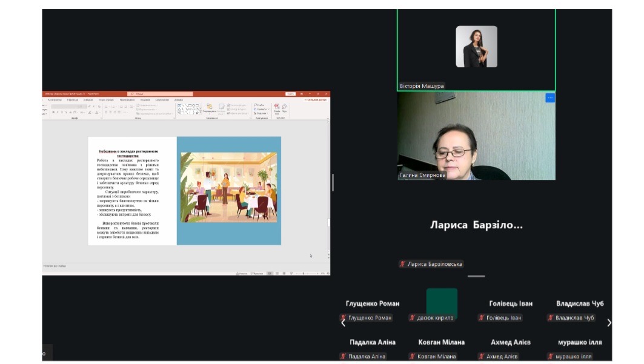Click the zoom slider in the status bar
Viewport: 644px width, 364px height.
303,274
